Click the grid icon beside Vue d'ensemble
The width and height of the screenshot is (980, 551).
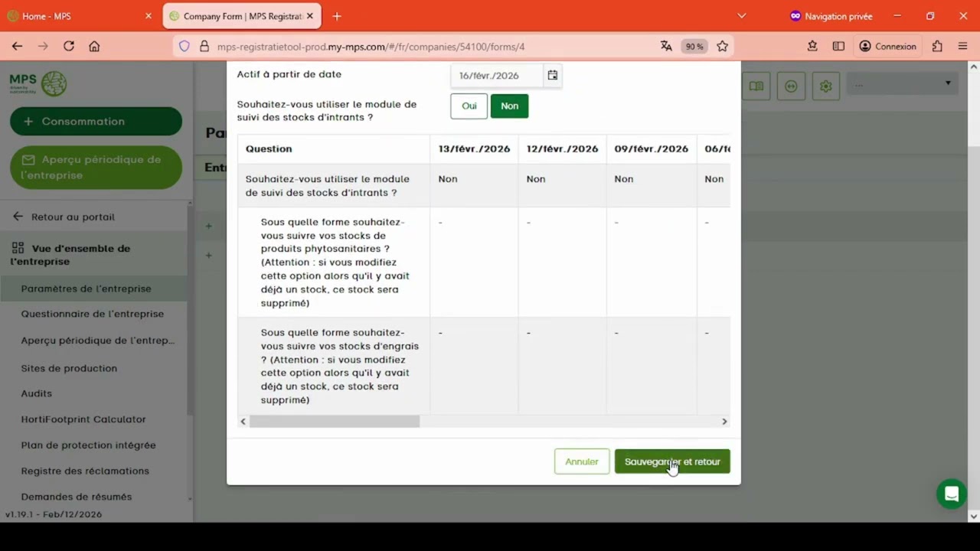[18, 248]
